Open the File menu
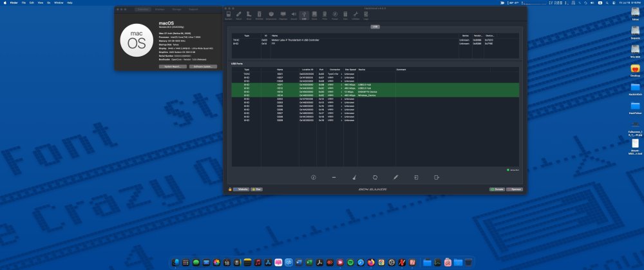The height and width of the screenshot is (270, 644). [24, 3]
